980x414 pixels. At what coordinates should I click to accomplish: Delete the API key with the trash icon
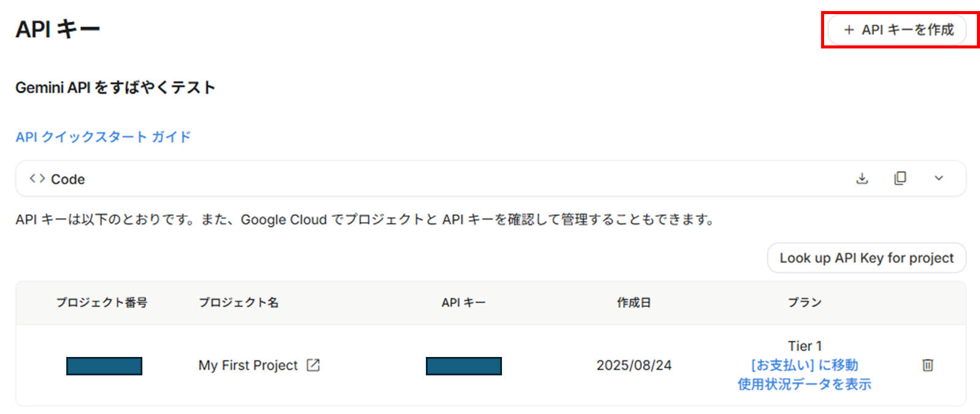pyautogui.click(x=927, y=365)
